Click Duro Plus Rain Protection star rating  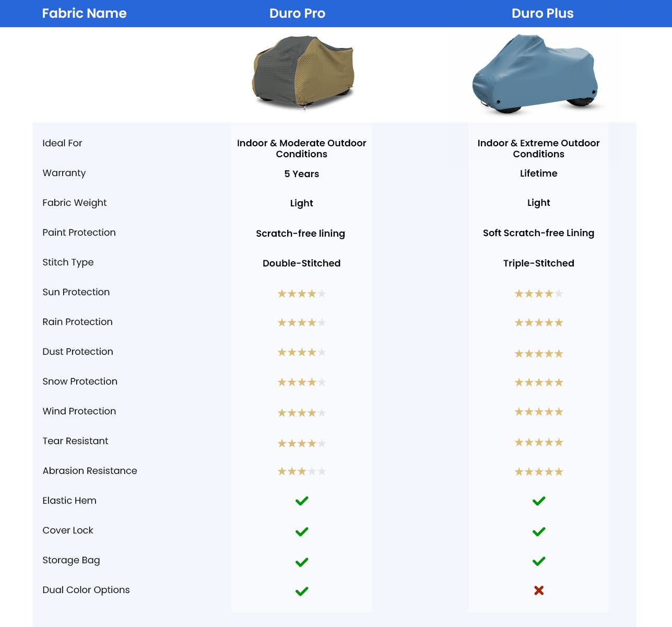(x=539, y=323)
